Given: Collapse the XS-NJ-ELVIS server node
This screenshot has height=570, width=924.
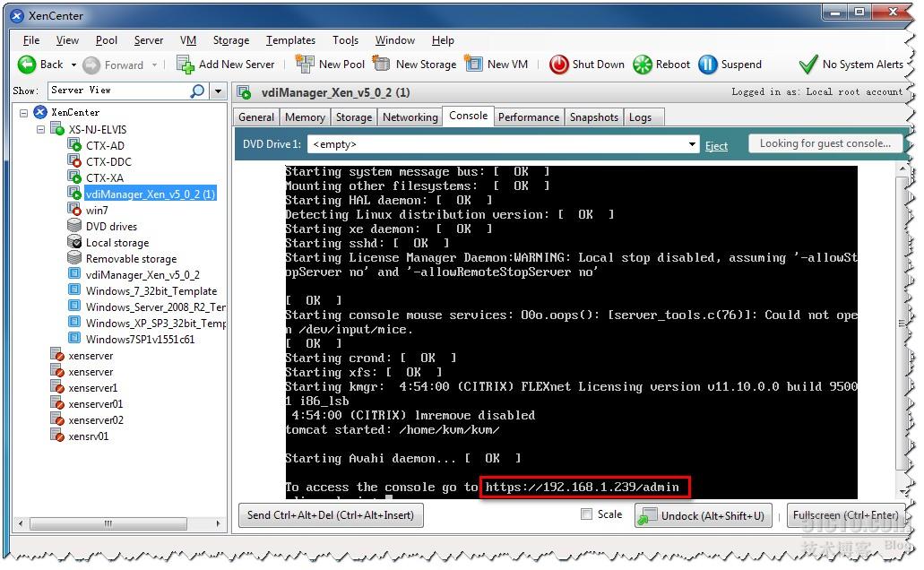Looking at the screenshot, I should [40, 129].
